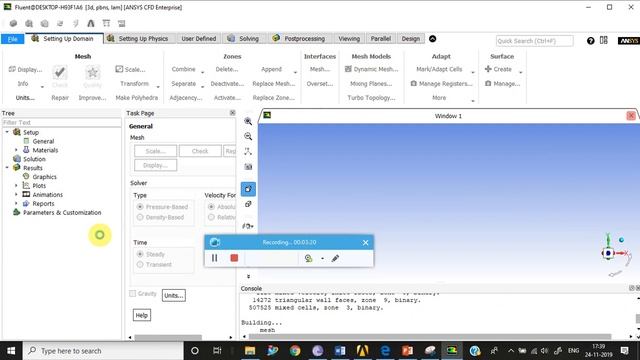Screen dimensions: 640x360
Task: Click the mesh Check checkmark icon
Action: tap(60, 73)
